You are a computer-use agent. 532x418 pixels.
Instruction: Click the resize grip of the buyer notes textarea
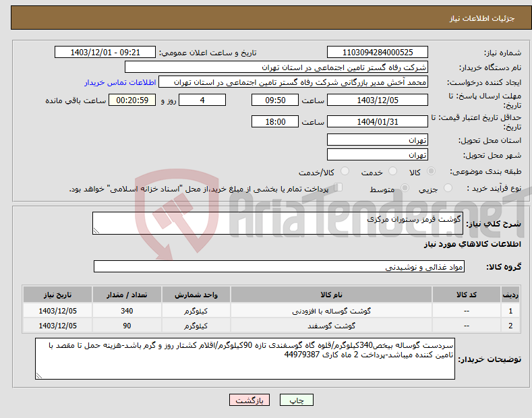tap(39, 376)
